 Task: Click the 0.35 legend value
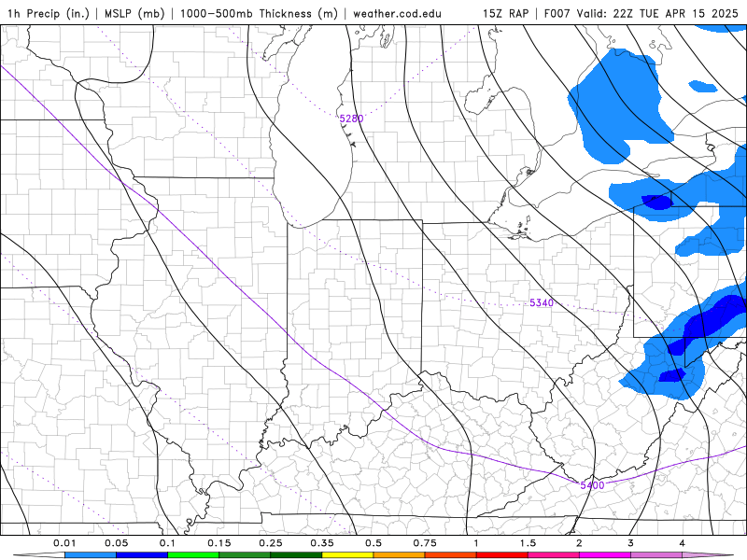[322, 543]
